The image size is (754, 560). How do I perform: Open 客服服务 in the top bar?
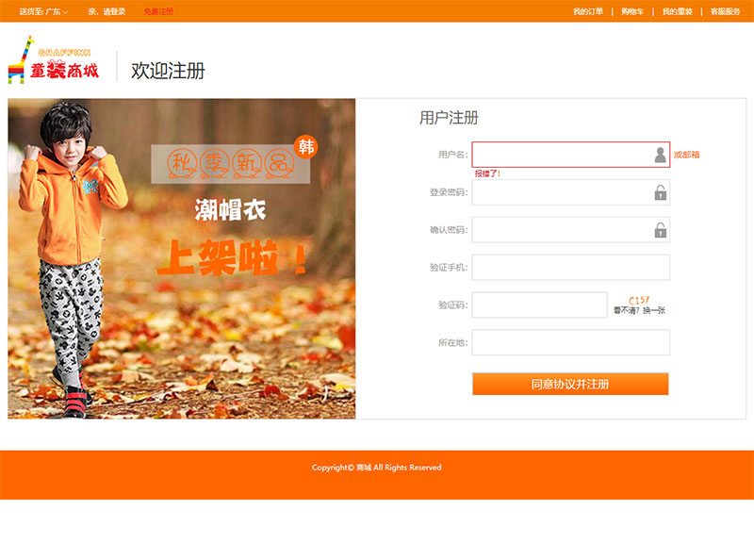(x=726, y=11)
